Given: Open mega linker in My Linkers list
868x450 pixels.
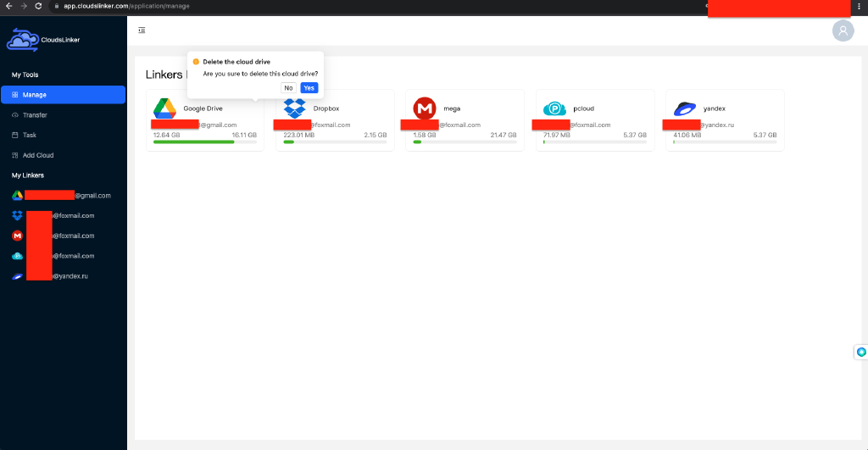Looking at the screenshot, I should pyautogui.click(x=53, y=236).
